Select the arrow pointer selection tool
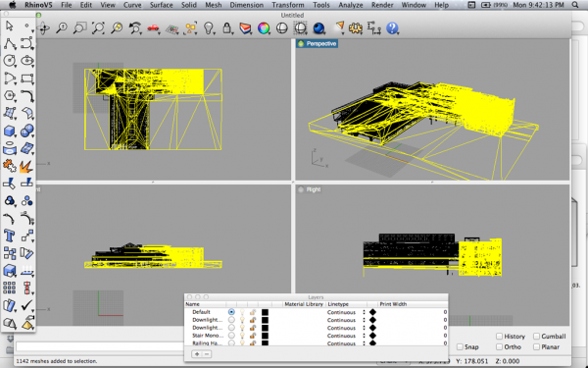The width and height of the screenshot is (588, 368). (x=10, y=26)
